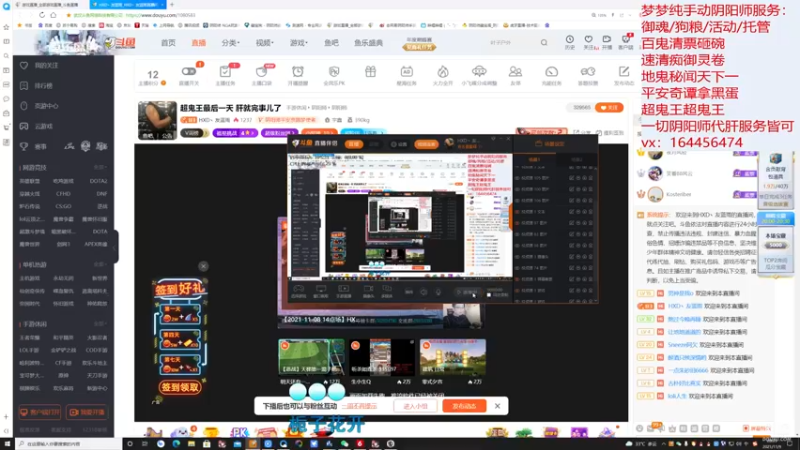The width and height of the screenshot is (800, 450).
Task: Dismiss the 下播后 notification banner
Action: [x=497, y=406]
